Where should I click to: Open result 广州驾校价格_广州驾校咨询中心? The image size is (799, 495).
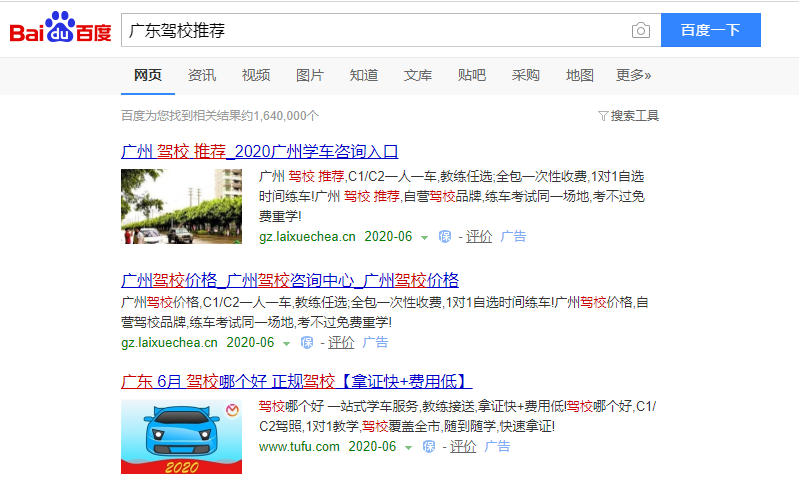coord(290,280)
